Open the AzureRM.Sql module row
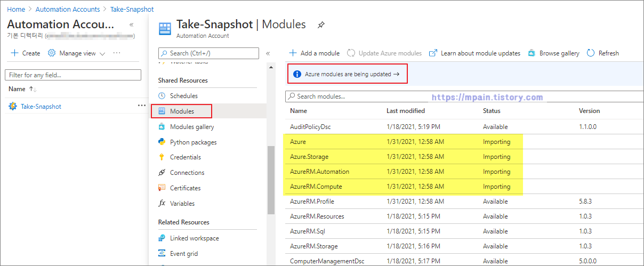644x266 pixels. coord(463,231)
